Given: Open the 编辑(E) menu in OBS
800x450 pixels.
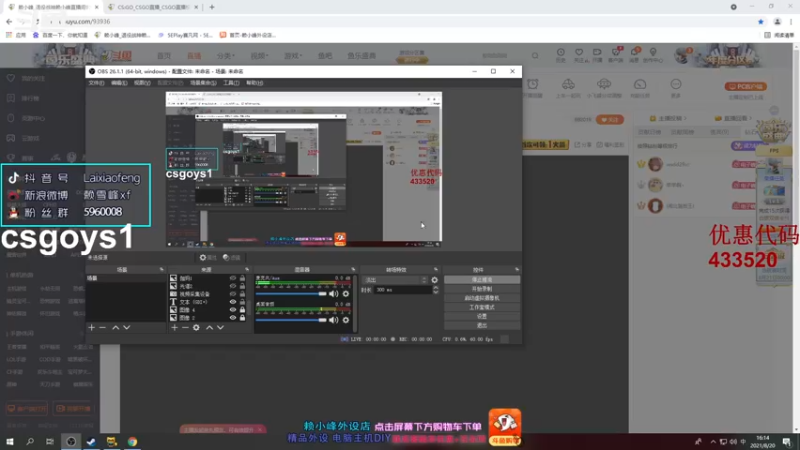Looking at the screenshot, I should pos(119,83).
